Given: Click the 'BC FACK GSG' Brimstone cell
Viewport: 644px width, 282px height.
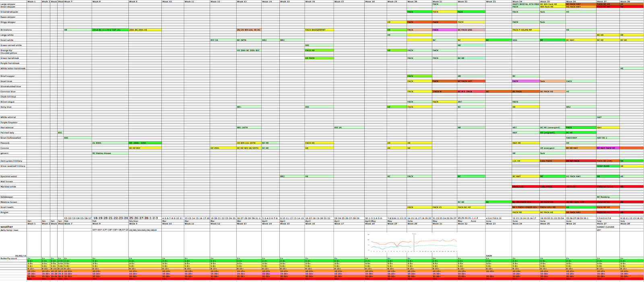Looking at the screenshot, I should click(471, 30).
